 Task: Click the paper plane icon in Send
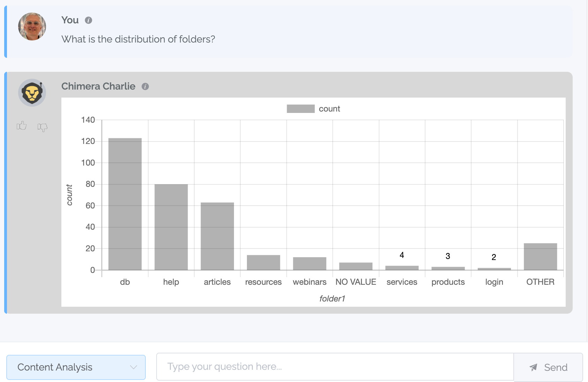tap(533, 367)
